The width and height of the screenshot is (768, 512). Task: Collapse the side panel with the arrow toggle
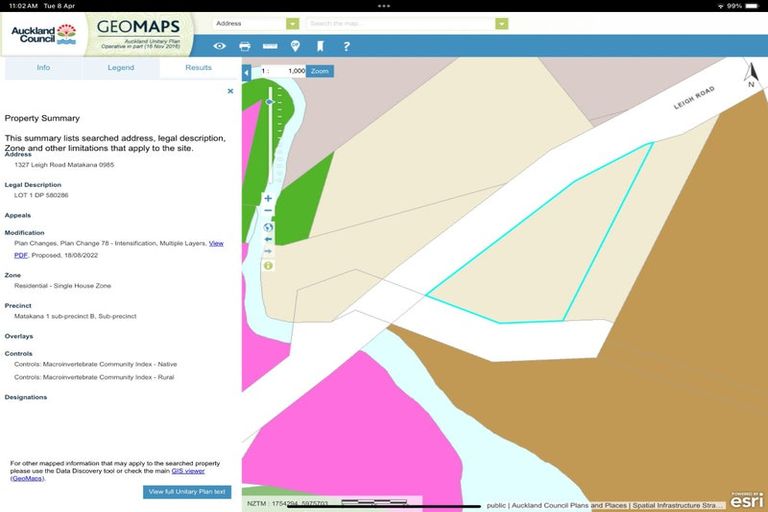point(247,73)
